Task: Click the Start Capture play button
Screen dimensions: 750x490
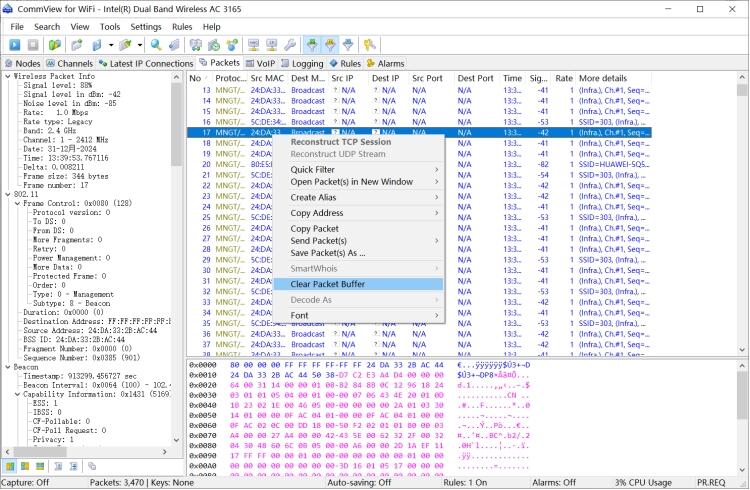Action: click(x=15, y=45)
